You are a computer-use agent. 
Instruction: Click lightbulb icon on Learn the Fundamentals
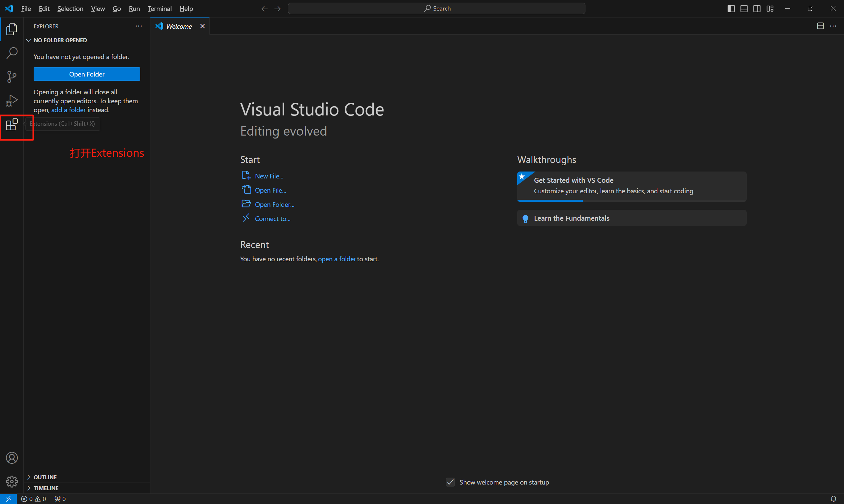pos(525,219)
